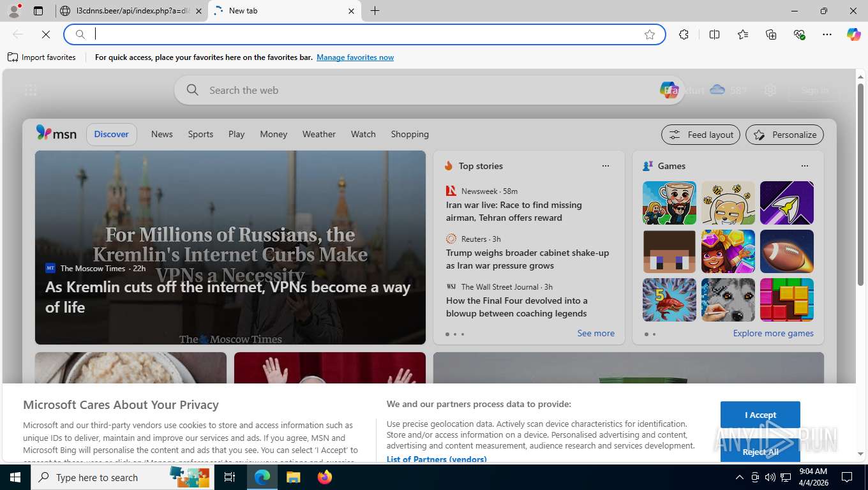The image size is (868, 490).
Task: Open the purple rocket game
Action: (x=787, y=203)
